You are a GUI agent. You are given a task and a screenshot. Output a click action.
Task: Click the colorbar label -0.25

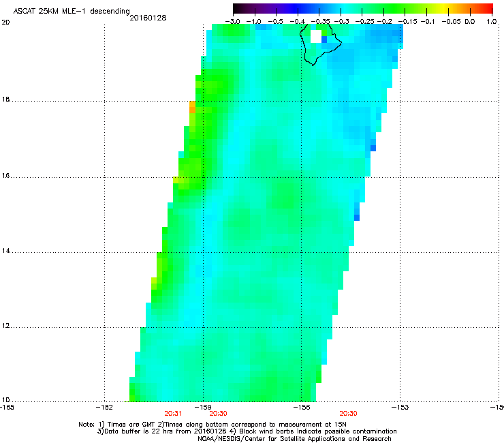tap(364, 22)
